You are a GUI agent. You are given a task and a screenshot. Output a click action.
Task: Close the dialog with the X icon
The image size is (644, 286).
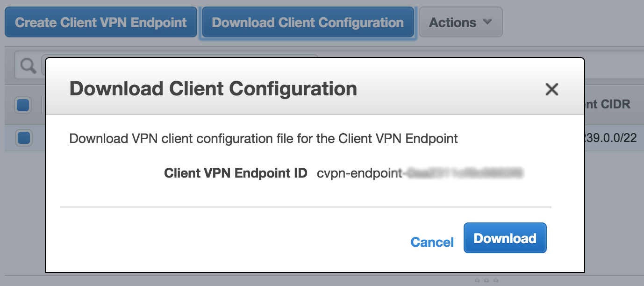click(552, 89)
